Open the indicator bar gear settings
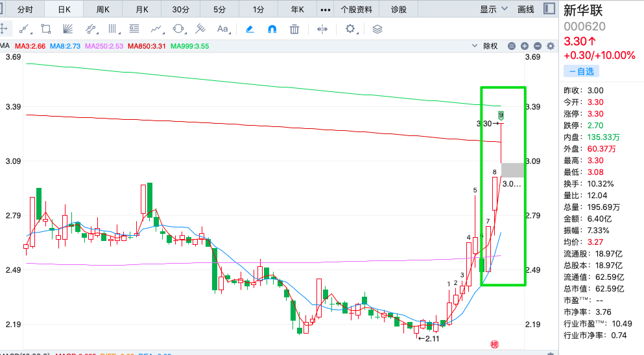The width and height of the screenshot is (644, 355). click(551, 46)
